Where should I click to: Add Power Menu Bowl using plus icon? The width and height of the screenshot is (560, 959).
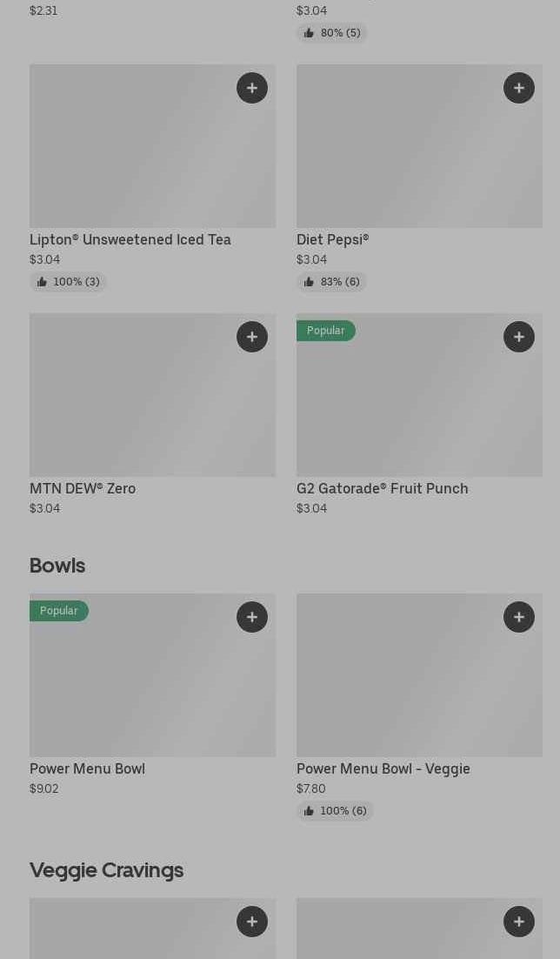tap(252, 617)
